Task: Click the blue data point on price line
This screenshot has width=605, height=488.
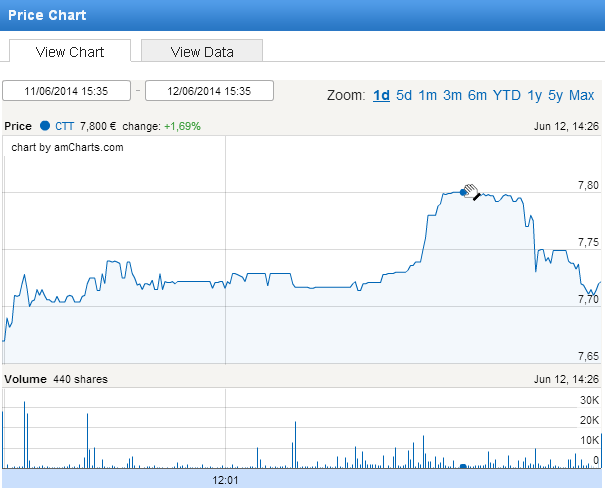Action: pyautogui.click(x=463, y=192)
